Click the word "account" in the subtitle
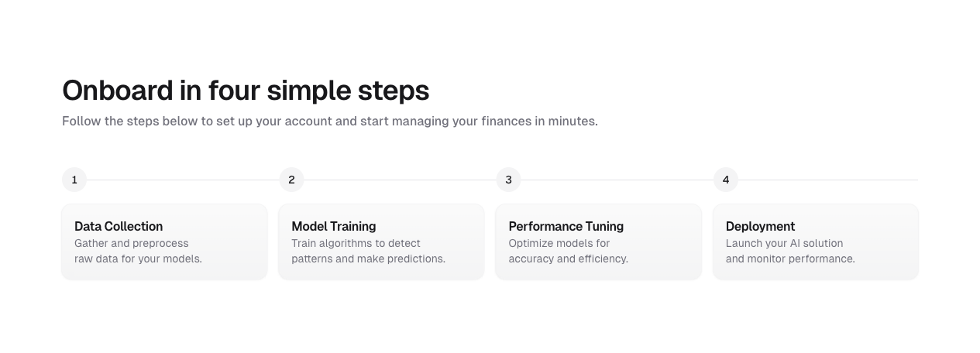This screenshot has width=980, height=353. click(x=309, y=122)
